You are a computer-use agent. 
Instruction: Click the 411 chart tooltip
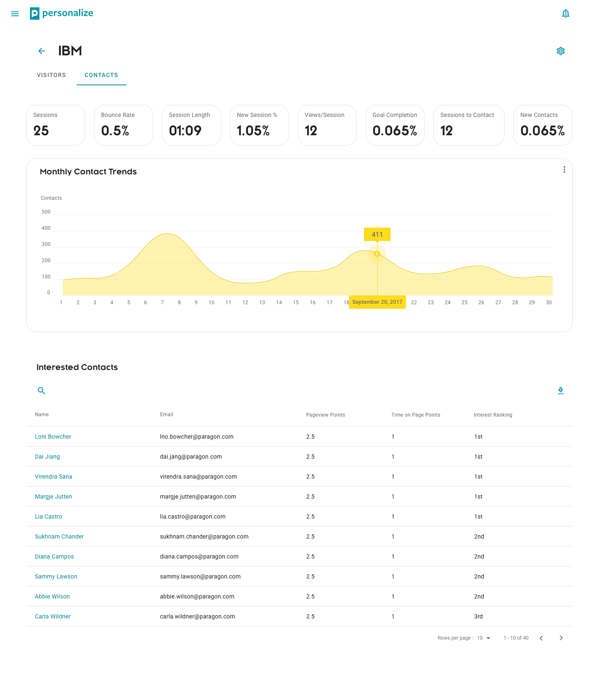click(x=377, y=234)
